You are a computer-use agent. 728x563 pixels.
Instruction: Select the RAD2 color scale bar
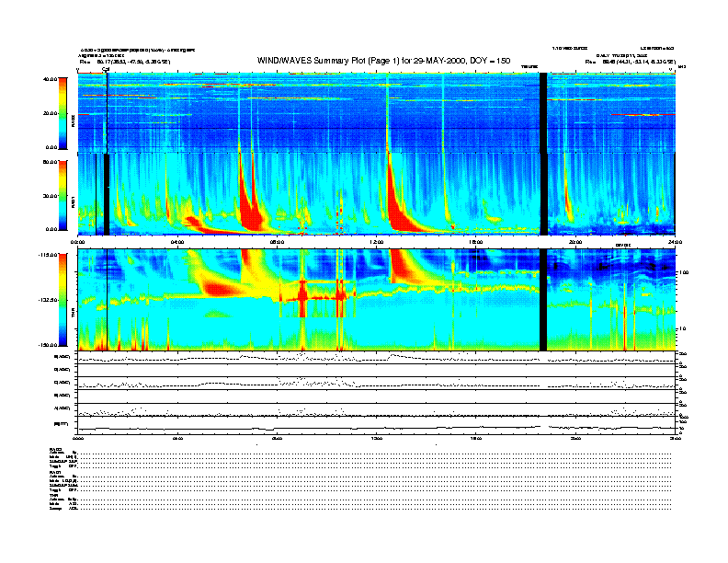click(x=63, y=113)
